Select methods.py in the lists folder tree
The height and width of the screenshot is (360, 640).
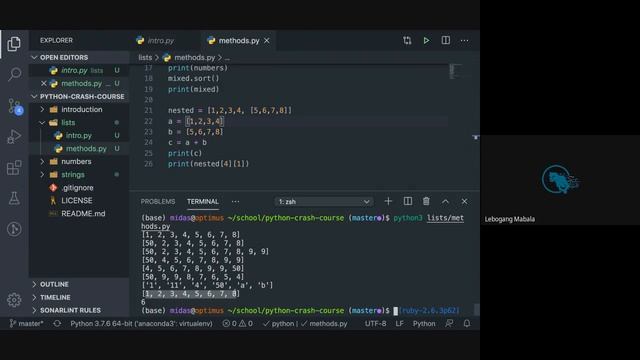point(79,149)
